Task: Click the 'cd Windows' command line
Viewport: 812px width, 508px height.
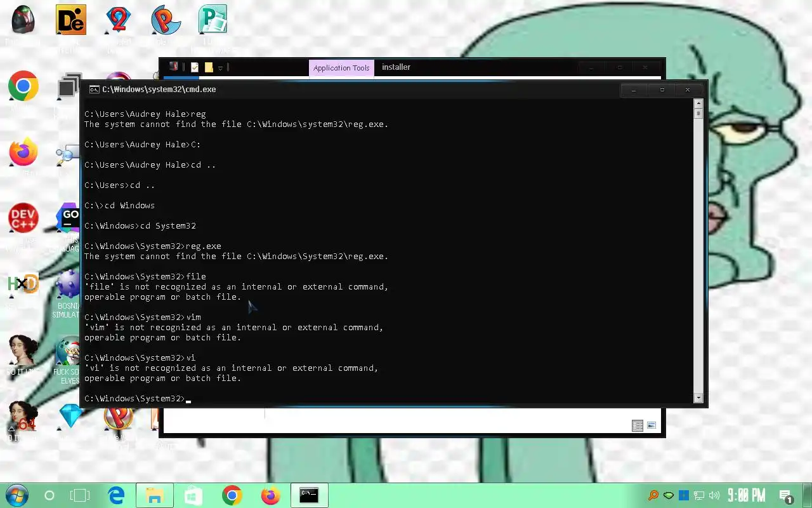Action: 120,206
